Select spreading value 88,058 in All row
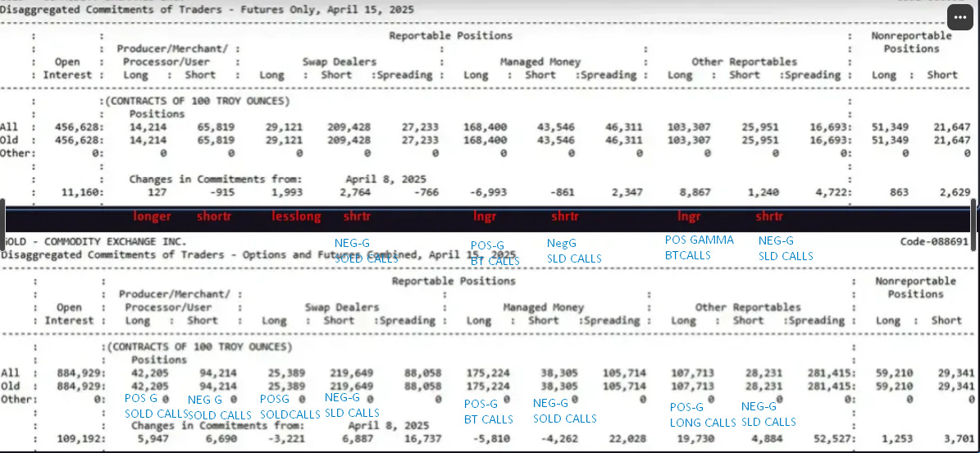The image size is (980, 453). click(x=422, y=373)
